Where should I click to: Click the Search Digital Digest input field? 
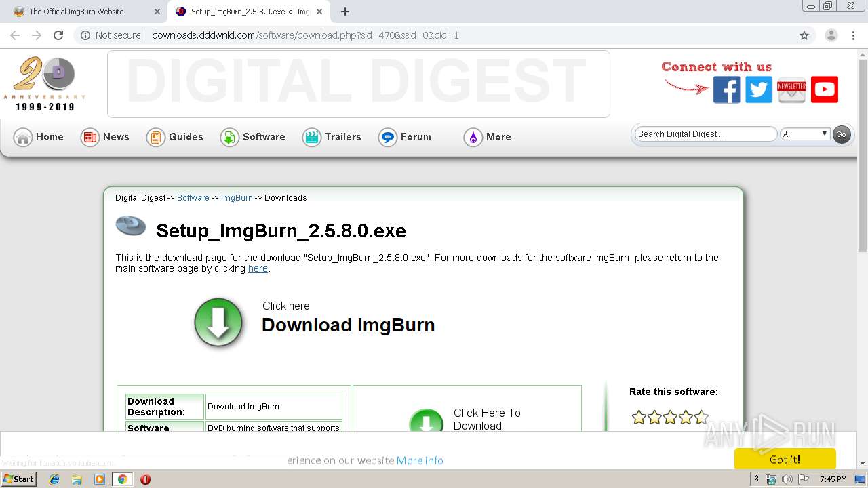[x=705, y=134]
